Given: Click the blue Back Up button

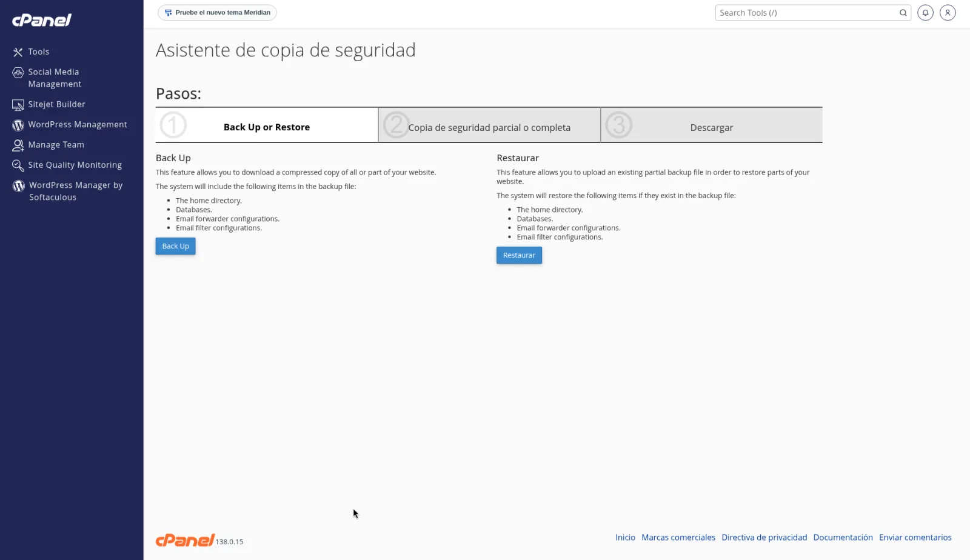Looking at the screenshot, I should (x=175, y=246).
